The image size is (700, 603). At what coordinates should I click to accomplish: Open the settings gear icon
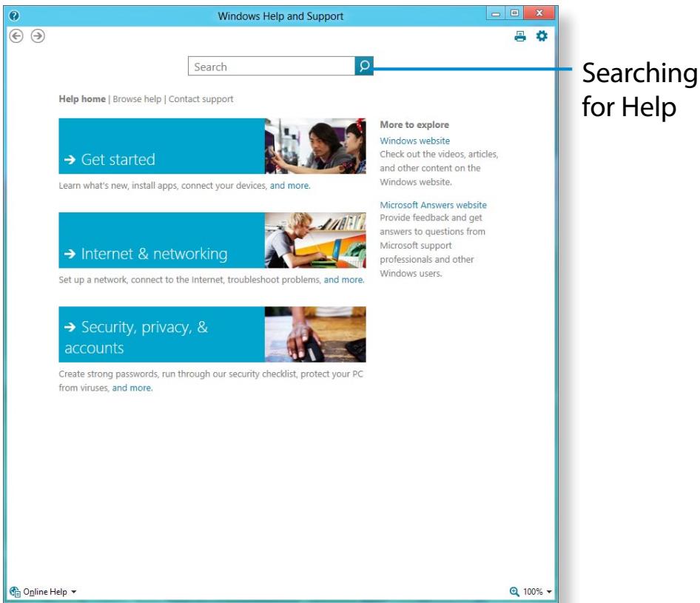pyautogui.click(x=542, y=36)
